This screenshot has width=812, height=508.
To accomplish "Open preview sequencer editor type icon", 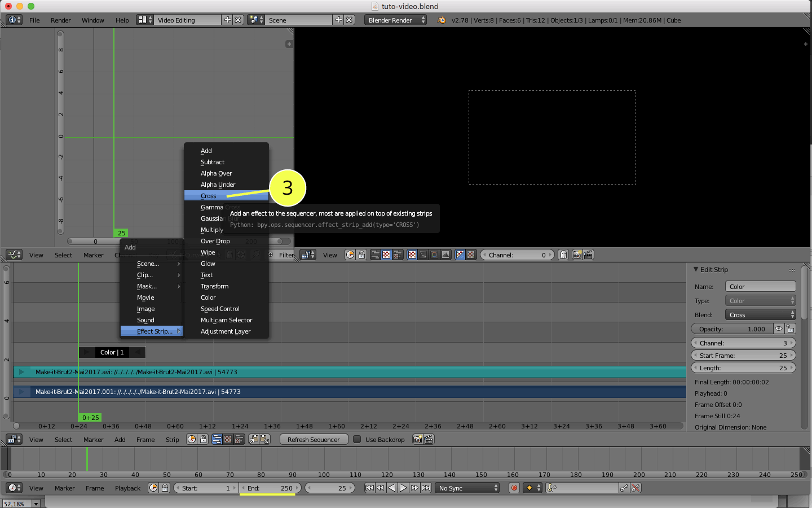I will click(308, 255).
